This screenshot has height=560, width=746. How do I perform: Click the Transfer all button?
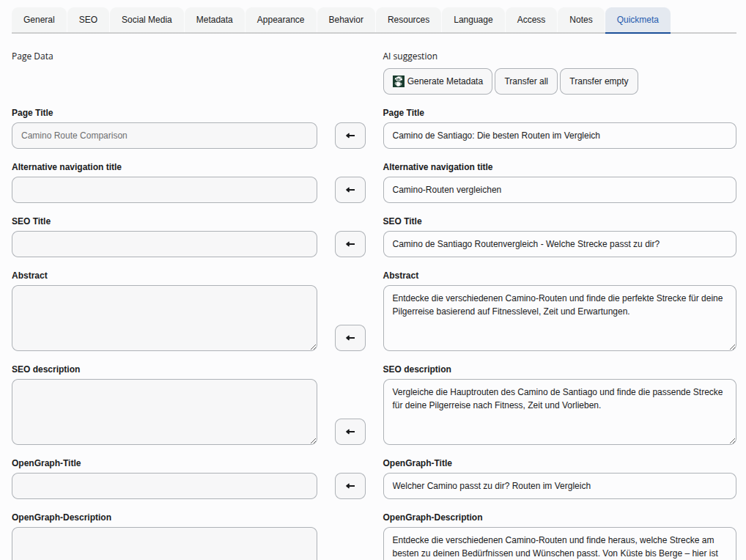526,81
